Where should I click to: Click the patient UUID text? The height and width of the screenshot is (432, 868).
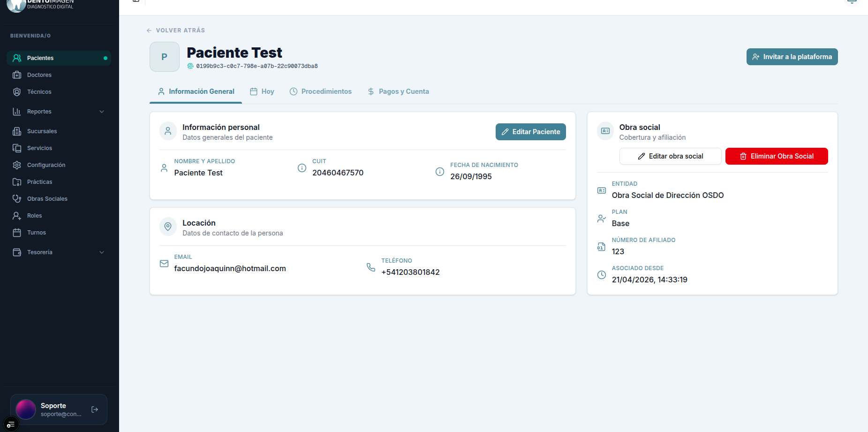click(257, 66)
